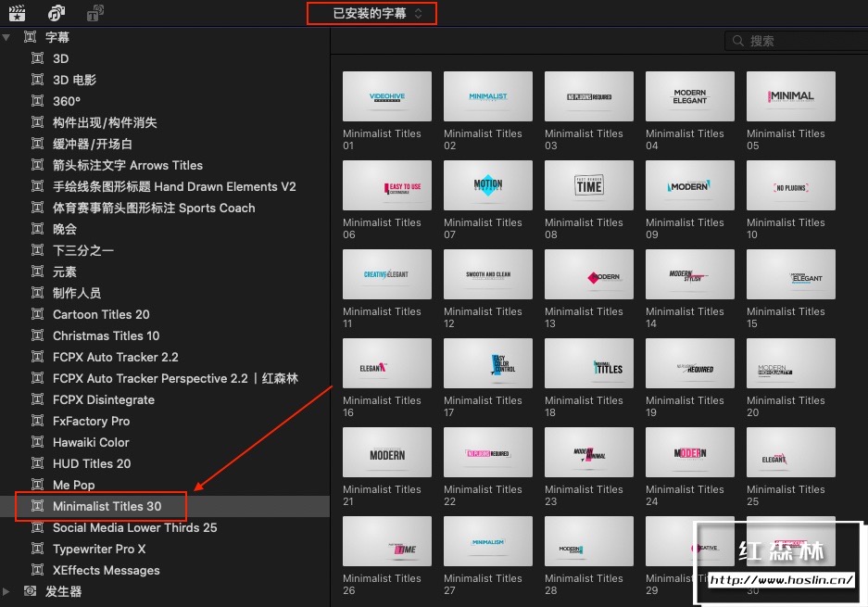
Task: Click the 搜索 search field
Action: (796, 41)
